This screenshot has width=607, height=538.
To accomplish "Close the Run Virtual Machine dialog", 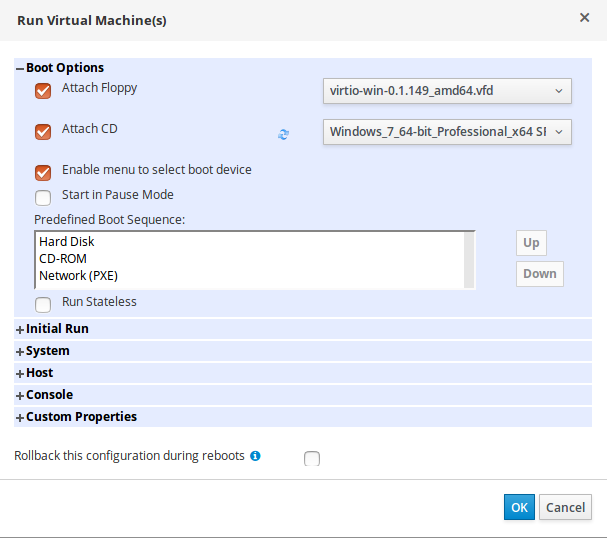I will point(584,17).
